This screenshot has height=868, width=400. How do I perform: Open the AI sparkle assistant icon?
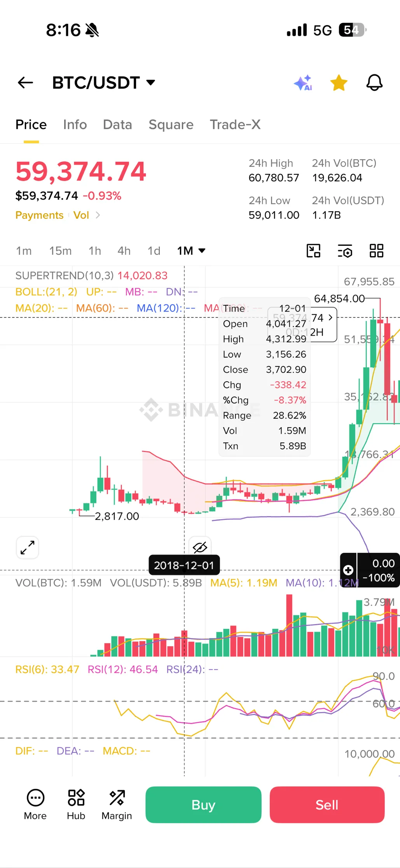(303, 82)
